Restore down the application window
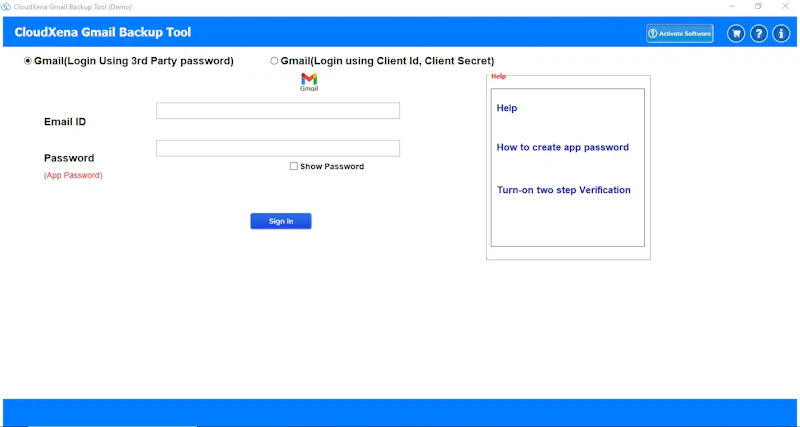The width and height of the screenshot is (800, 427). [759, 7]
